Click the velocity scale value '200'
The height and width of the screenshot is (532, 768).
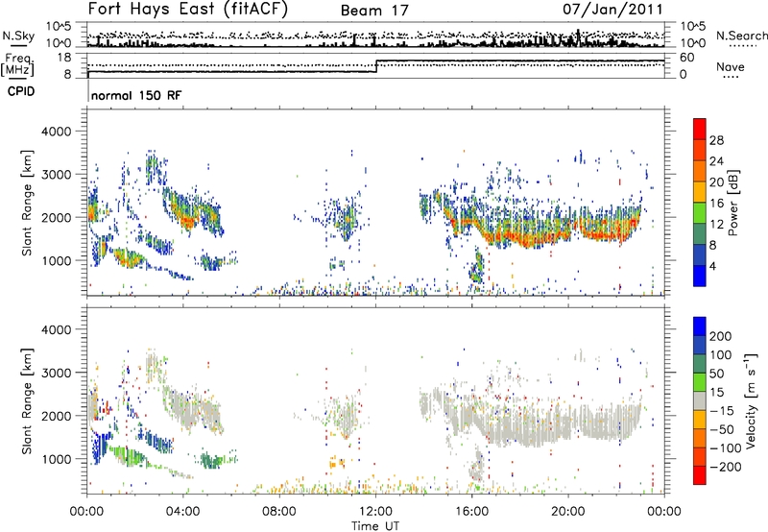(x=721, y=336)
